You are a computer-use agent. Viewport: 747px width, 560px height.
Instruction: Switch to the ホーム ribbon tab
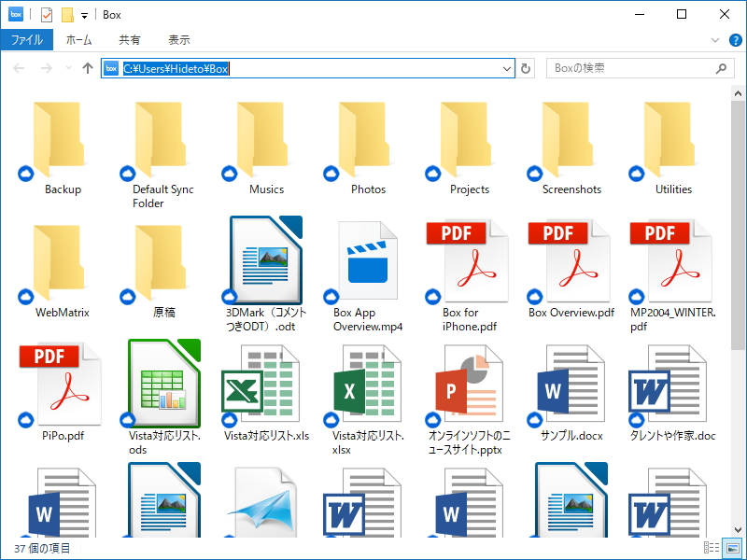79,40
